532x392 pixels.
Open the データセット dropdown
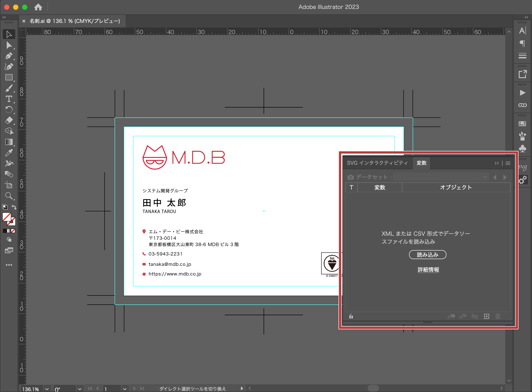click(441, 177)
